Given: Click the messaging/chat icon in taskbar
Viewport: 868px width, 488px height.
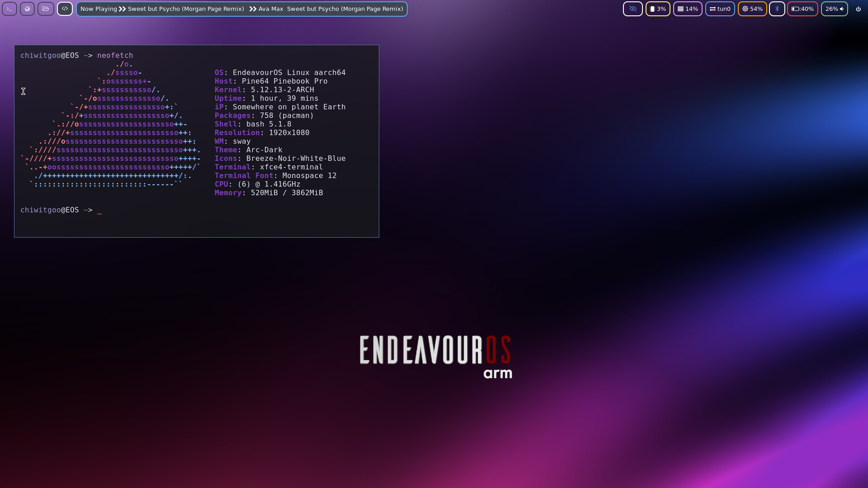Looking at the screenshot, I should pos(27,8).
